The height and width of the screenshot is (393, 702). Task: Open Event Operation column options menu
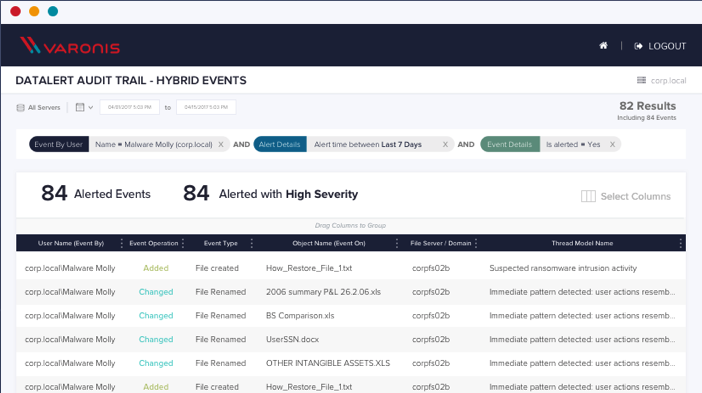[183, 243]
